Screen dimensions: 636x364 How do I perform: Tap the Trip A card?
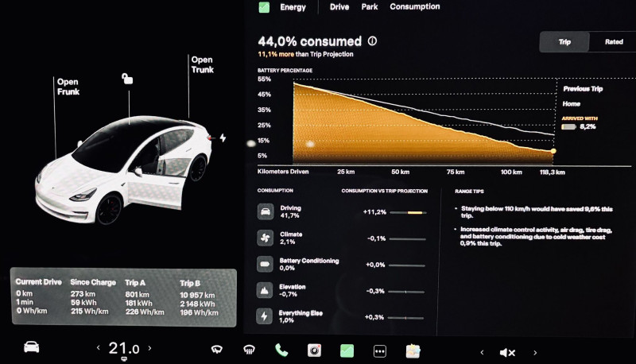(x=145, y=297)
